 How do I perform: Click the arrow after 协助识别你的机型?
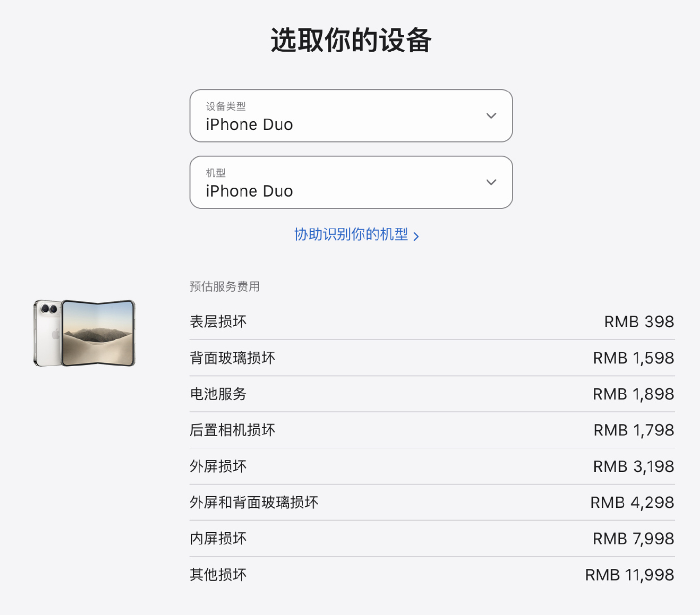point(416,236)
